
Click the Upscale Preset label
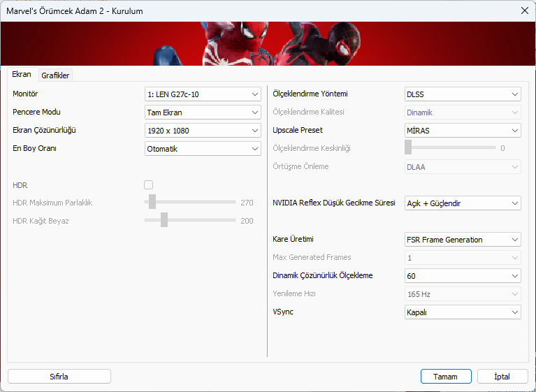click(x=298, y=130)
